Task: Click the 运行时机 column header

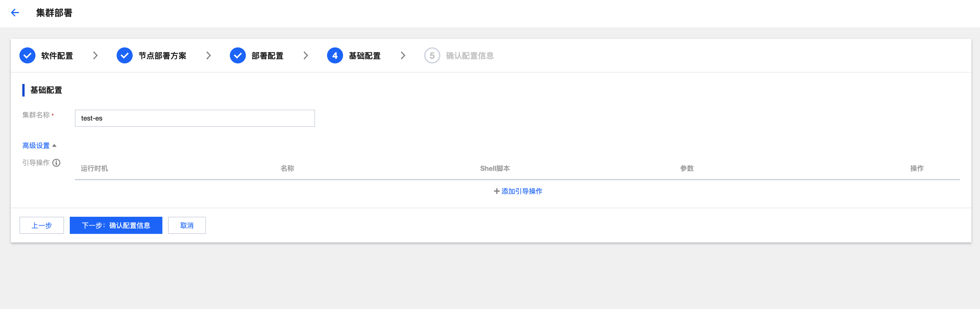Action: (x=94, y=168)
